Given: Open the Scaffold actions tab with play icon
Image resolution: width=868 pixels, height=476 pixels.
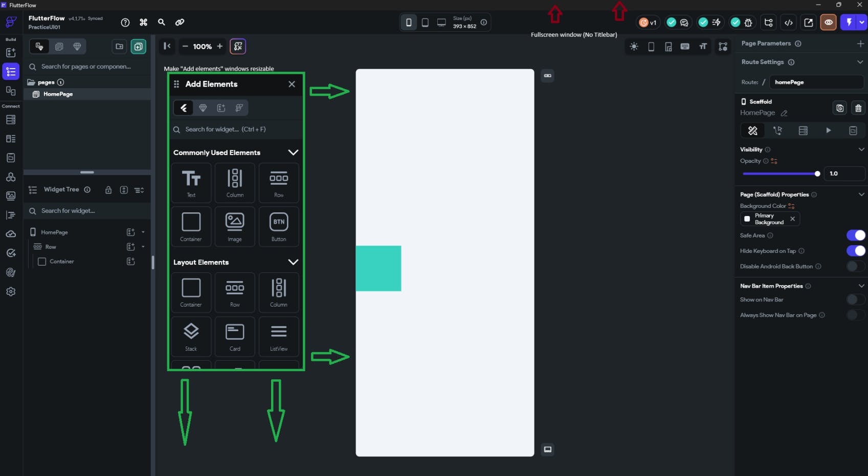Looking at the screenshot, I should point(828,131).
